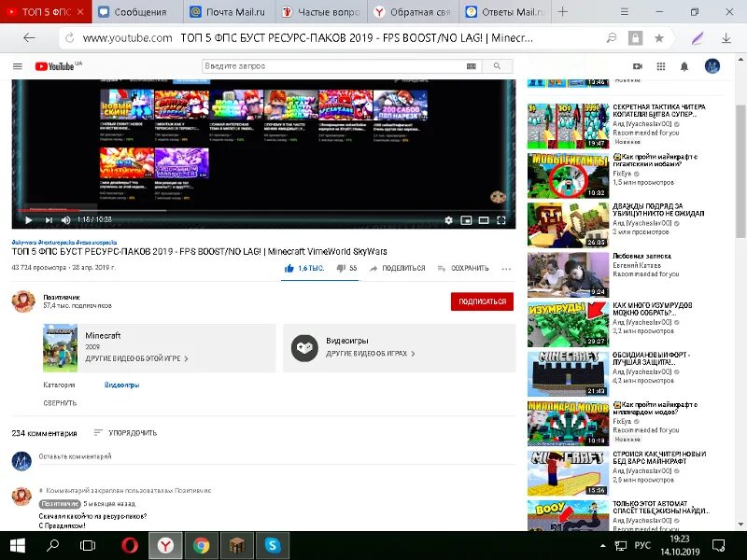
Task: Open Chrome from taskbar
Action: [201, 546]
